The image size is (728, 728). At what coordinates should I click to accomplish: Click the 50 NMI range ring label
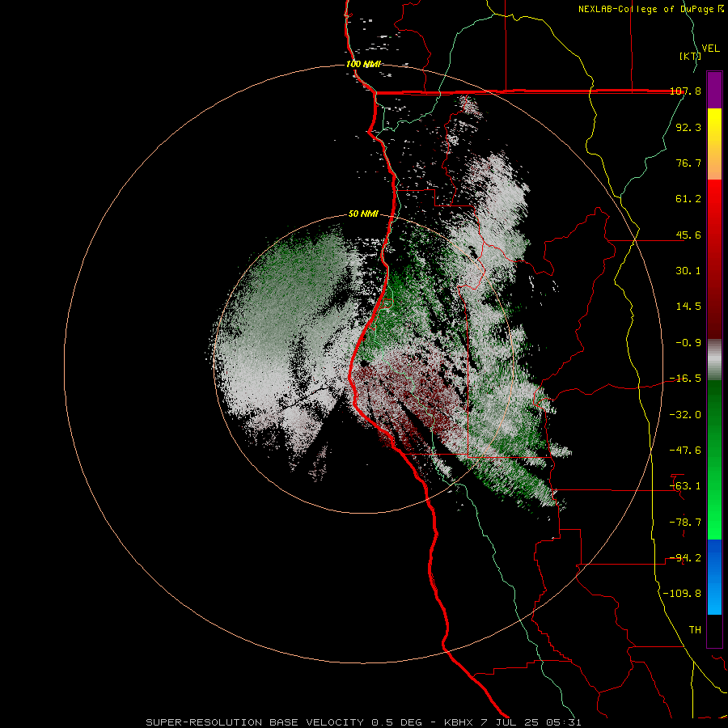point(363,214)
